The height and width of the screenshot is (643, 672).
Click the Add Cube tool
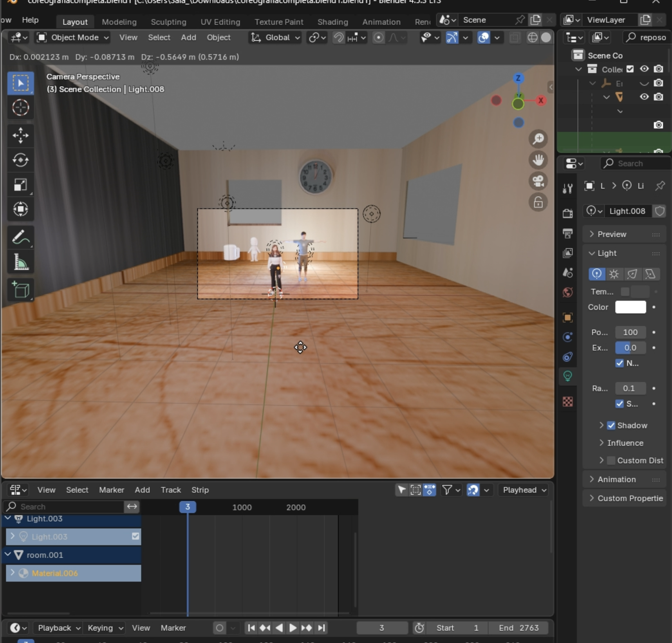pyautogui.click(x=20, y=290)
